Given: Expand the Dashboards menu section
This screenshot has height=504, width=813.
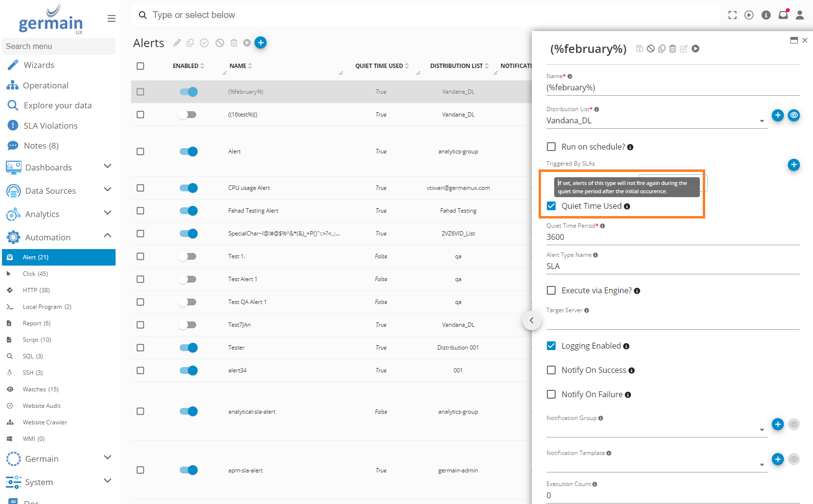Looking at the screenshot, I should (x=107, y=167).
